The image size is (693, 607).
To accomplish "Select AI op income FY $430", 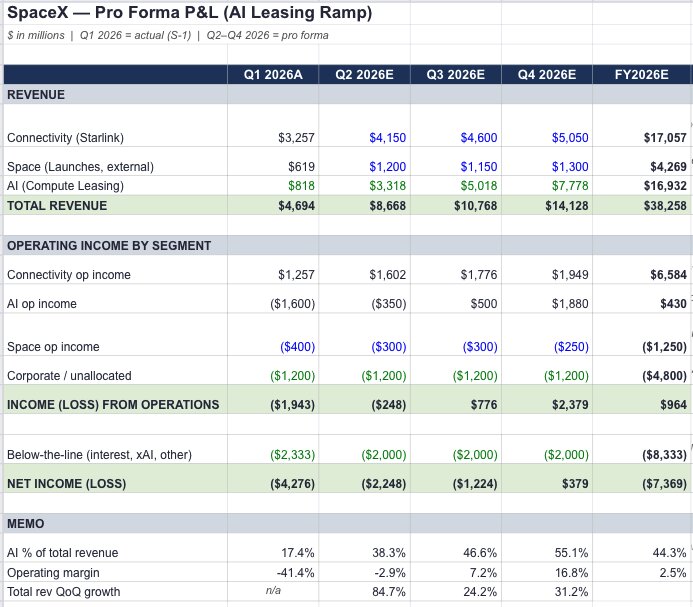I will pos(674,304).
